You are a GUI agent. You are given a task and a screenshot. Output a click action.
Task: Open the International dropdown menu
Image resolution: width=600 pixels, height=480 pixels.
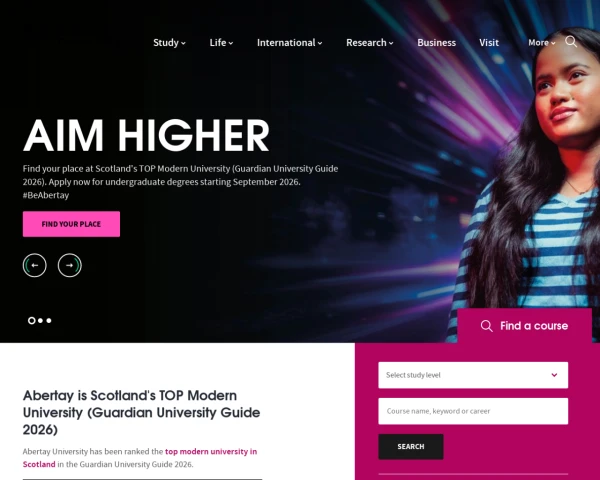289,42
